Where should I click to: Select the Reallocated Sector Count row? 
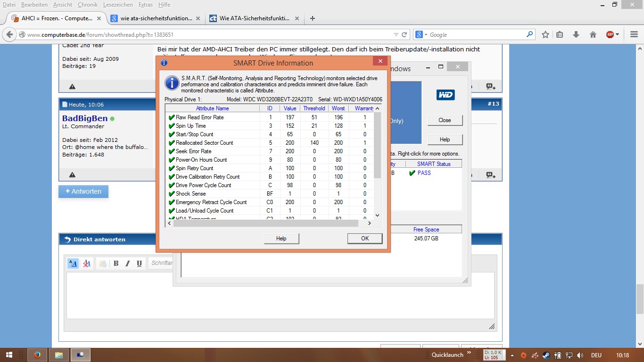coord(270,143)
